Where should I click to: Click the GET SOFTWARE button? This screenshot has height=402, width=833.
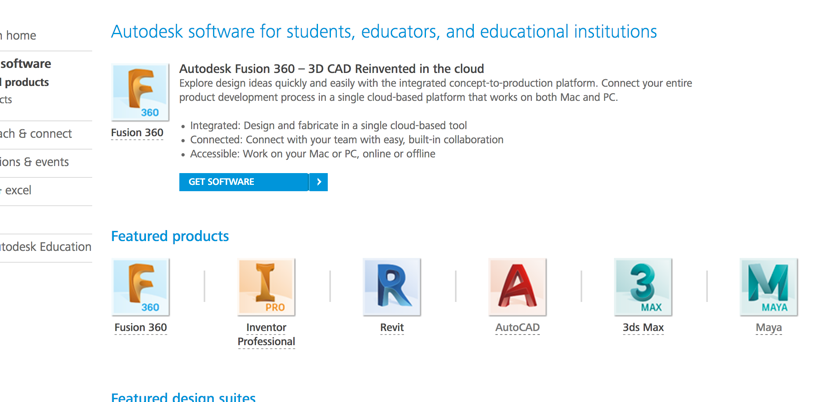(253, 182)
